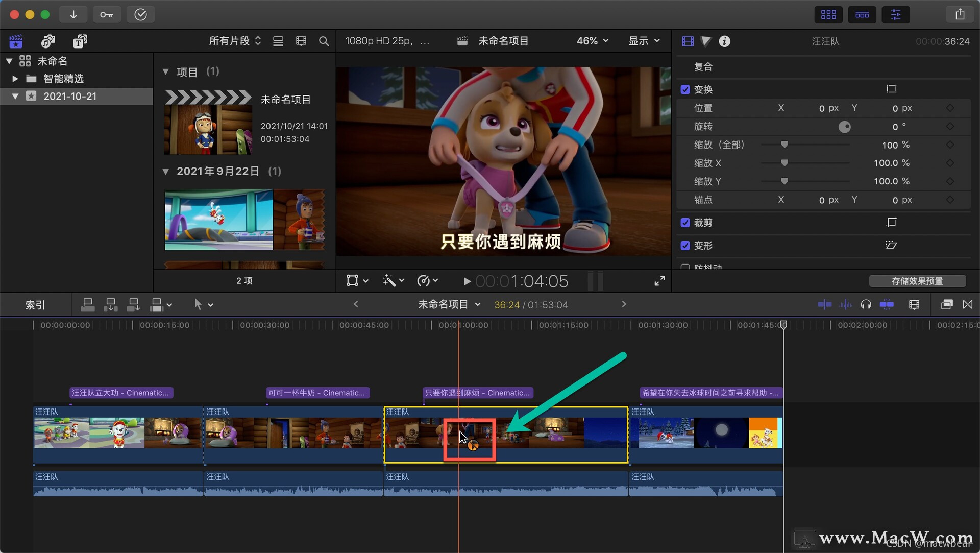This screenshot has width=980, height=553.
Task: Open the 显示 view options dropdown
Action: click(x=644, y=41)
